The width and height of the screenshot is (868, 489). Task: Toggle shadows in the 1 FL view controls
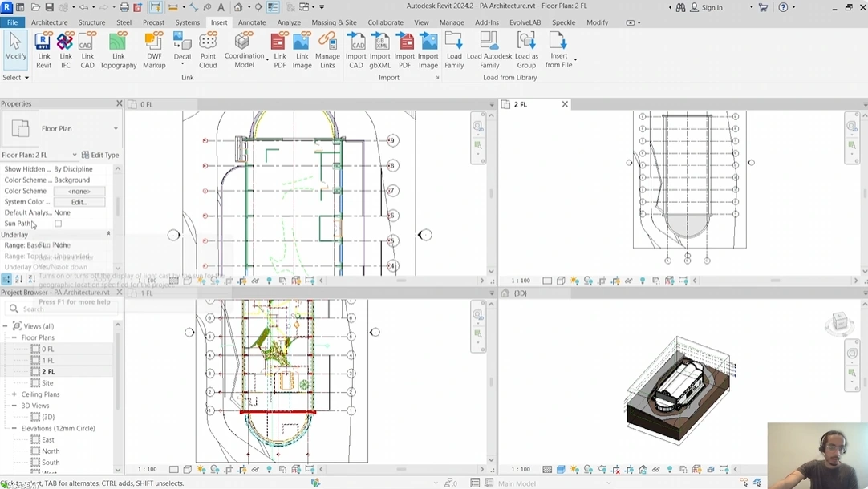pos(214,469)
